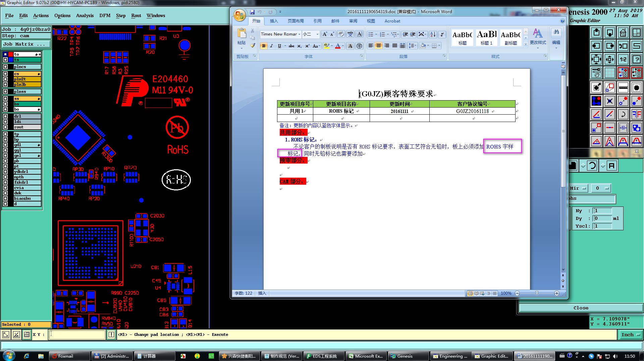Click the 1:2 zoom scale icon
This screenshot has height=361, width=644.
[623, 59]
